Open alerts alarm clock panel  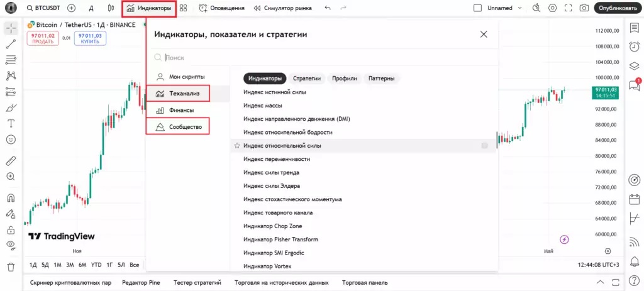pyautogui.click(x=635, y=46)
